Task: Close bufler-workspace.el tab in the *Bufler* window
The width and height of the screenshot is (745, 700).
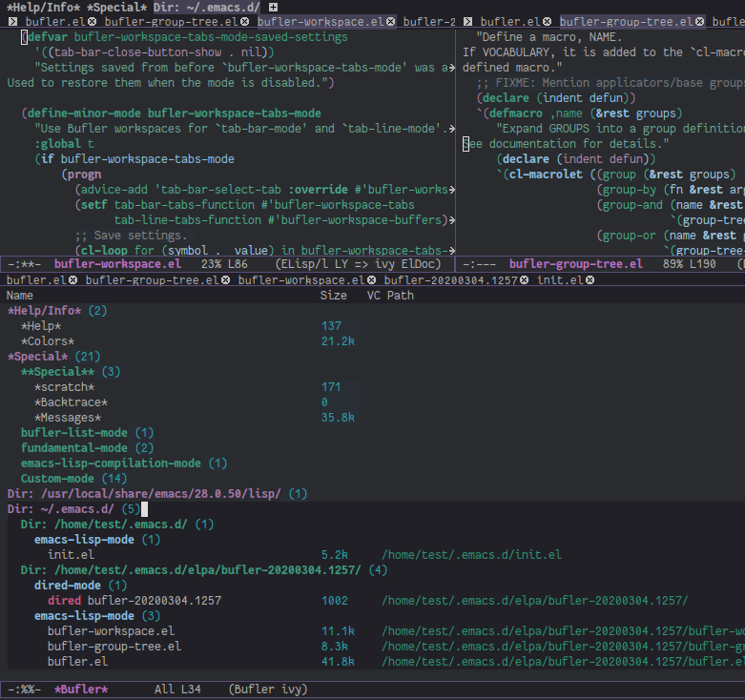Action: [x=372, y=280]
